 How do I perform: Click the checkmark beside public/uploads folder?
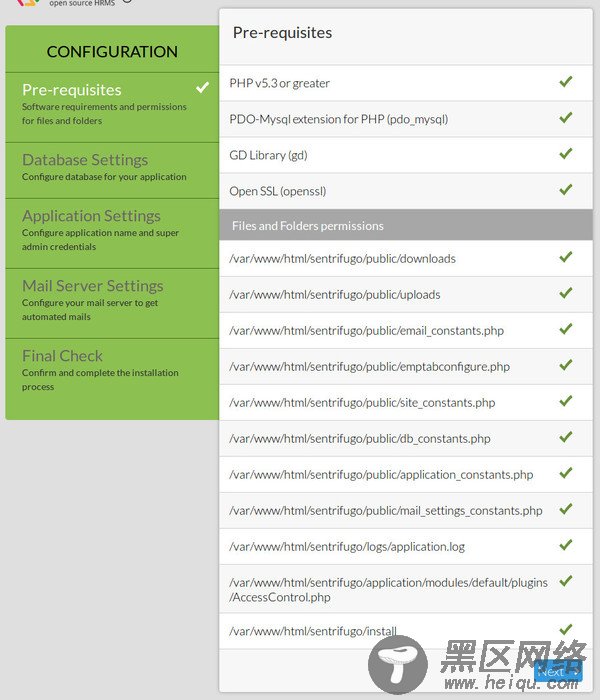[566, 293]
